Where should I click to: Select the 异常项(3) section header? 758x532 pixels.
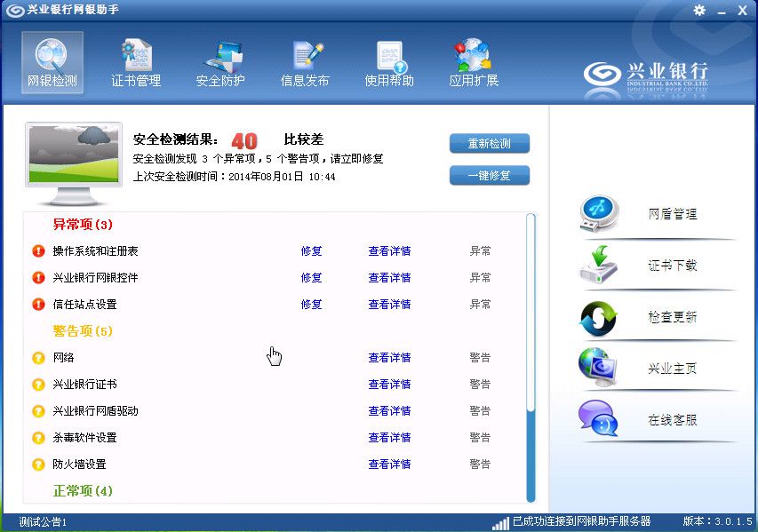(x=83, y=224)
